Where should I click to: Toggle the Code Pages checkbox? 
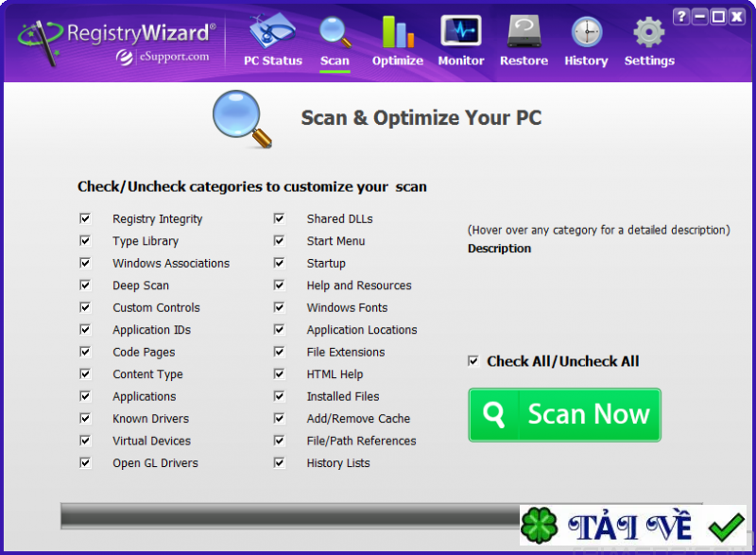(x=85, y=352)
